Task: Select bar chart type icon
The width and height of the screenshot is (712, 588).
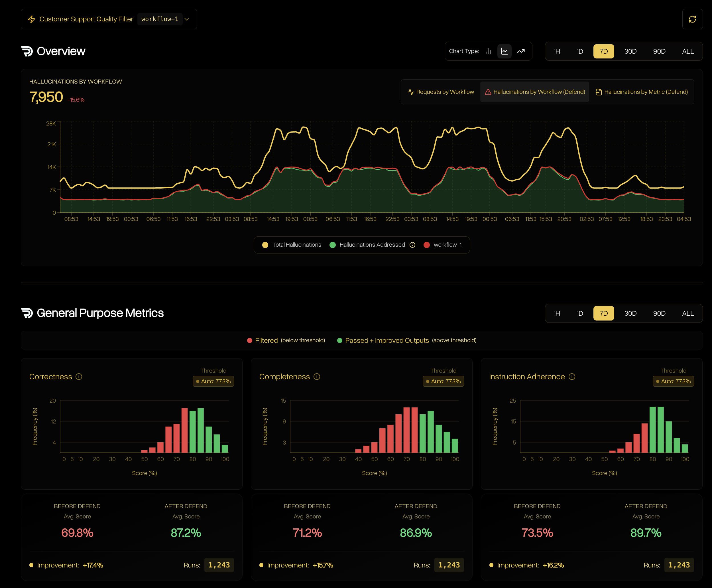Action: pos(488,51)
